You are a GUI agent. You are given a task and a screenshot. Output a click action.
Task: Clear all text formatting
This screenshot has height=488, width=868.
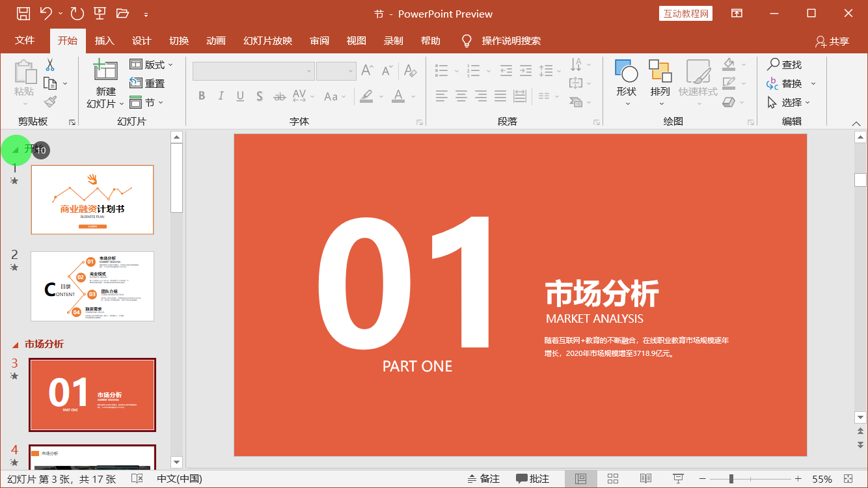pos(410,70)
